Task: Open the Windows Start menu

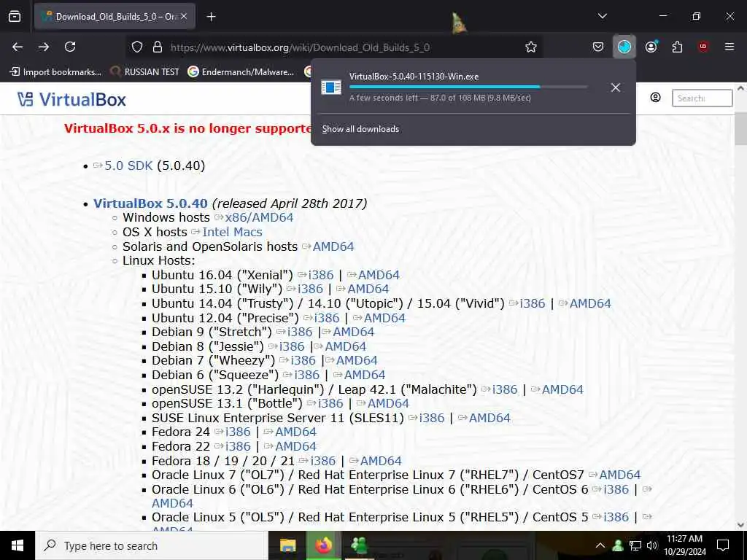Action: [x=18, y=545]
